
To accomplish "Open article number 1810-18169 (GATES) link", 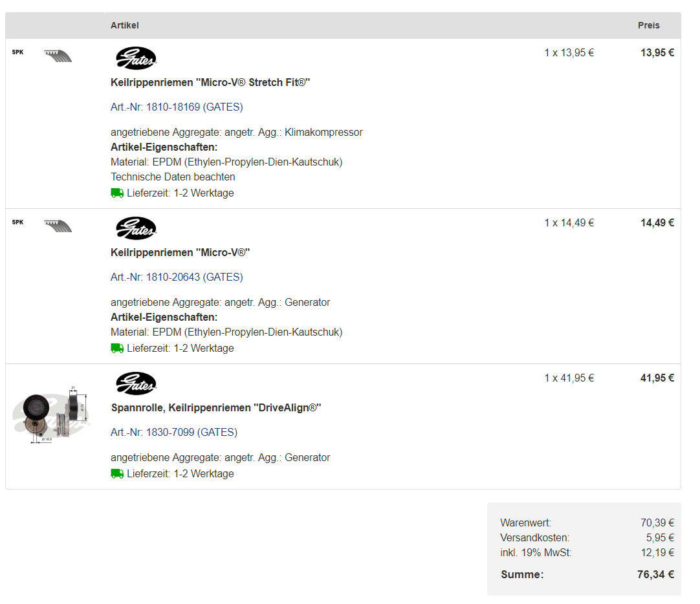I will [177, 107].
